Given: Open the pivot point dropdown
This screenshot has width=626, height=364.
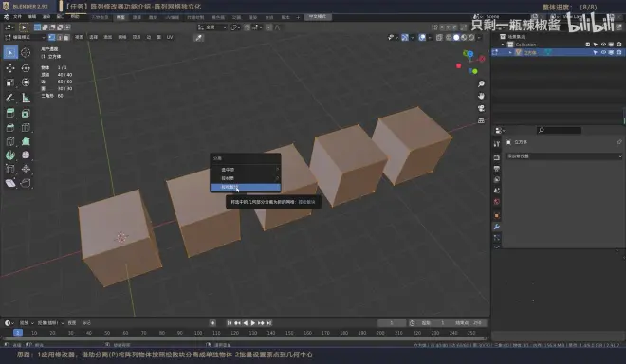Looking at the screenshot, I should click(235, 27).
